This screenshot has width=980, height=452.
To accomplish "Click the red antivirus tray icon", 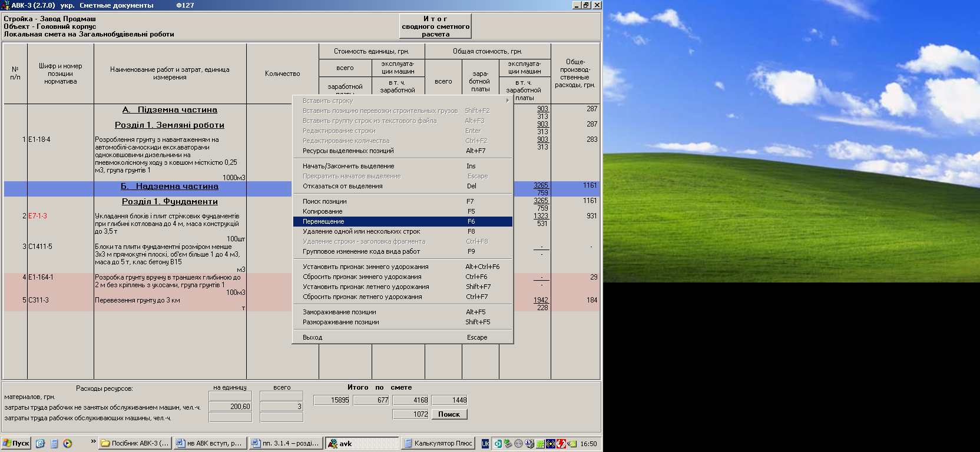I will coord(561,444).
